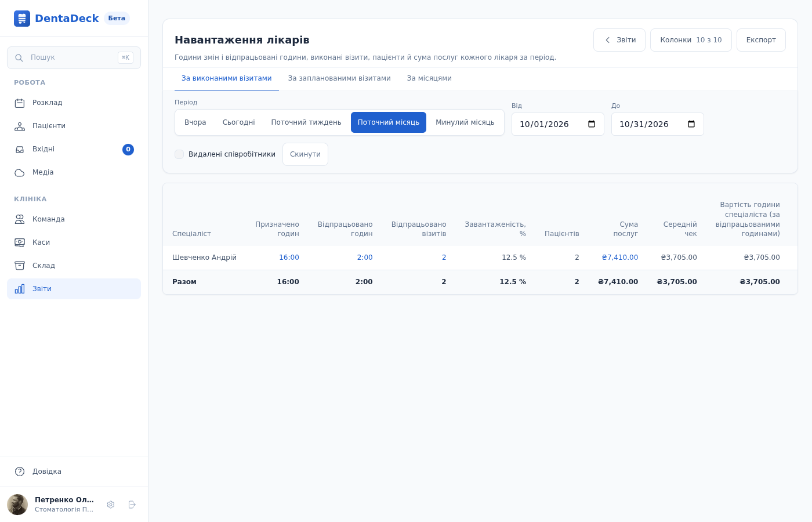Screen dimensions: 812x522
Task: Open calendar picker in До date field
Action: click(691, 124)
